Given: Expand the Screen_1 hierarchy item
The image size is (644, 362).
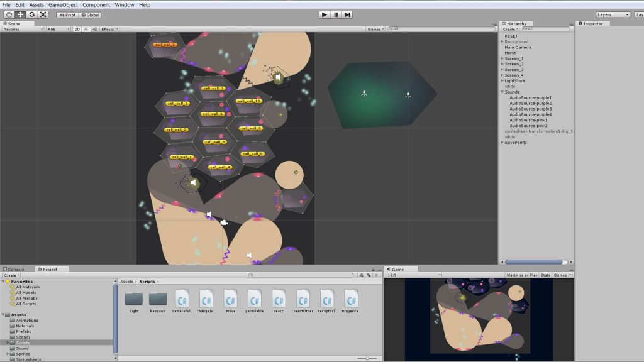Looking at the screenshot, I should tap(502, 58).
